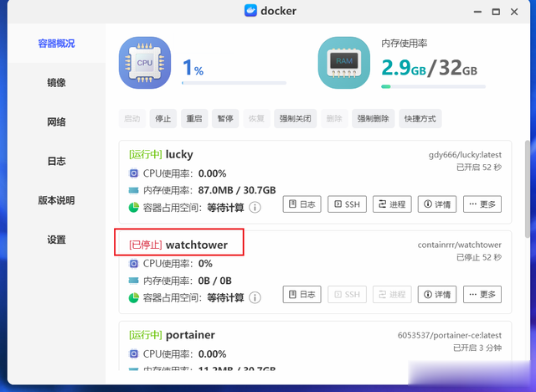Click 已开启 52 秒 uptime text

479,168
